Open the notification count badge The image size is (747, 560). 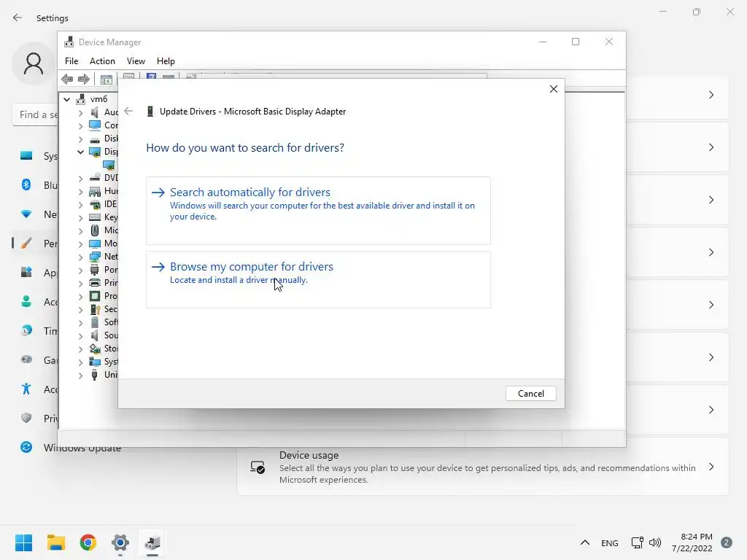727,542
